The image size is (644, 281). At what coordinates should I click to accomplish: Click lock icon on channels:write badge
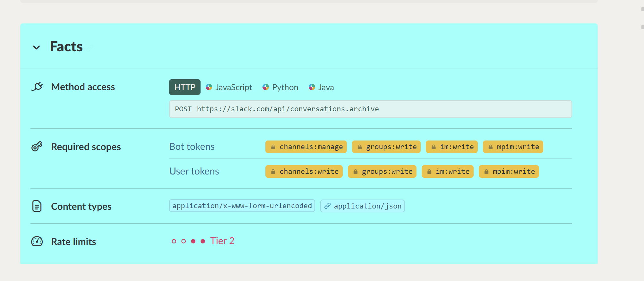click(x=273, y=172)
